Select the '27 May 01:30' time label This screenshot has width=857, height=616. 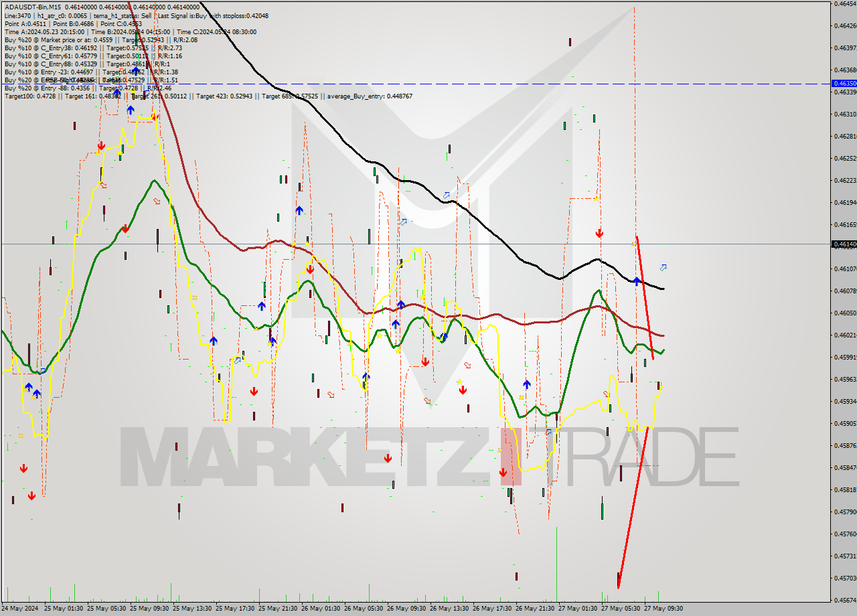pos(577,609)
